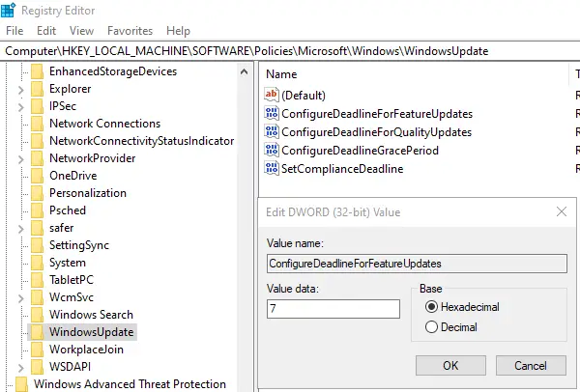Select the ConfigureDeadlineForQualityUpdates value icon
This screenshot has height=392, width=580.
tap(272, 132)
